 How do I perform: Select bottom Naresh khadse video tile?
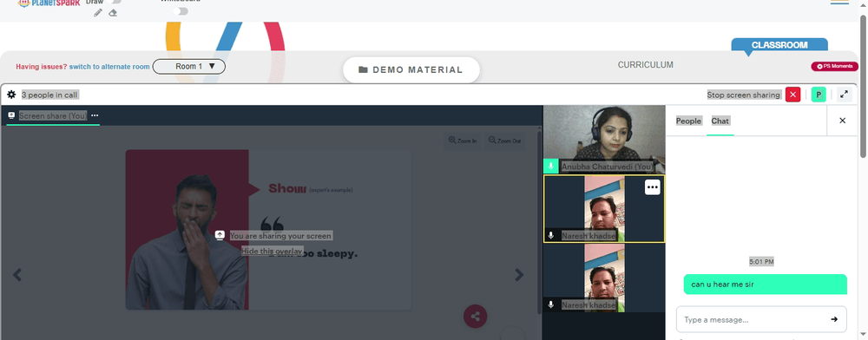(x=604, y=278)
